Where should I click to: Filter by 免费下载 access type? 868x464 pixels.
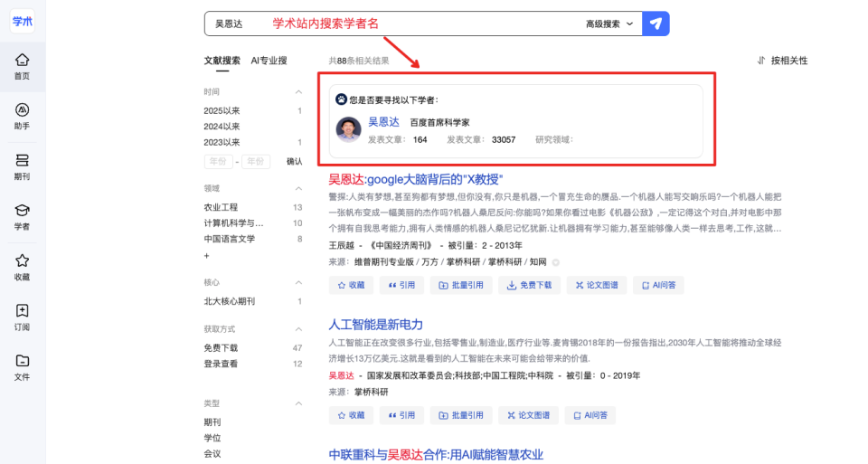pyautogui.click(x=221, y=348)
